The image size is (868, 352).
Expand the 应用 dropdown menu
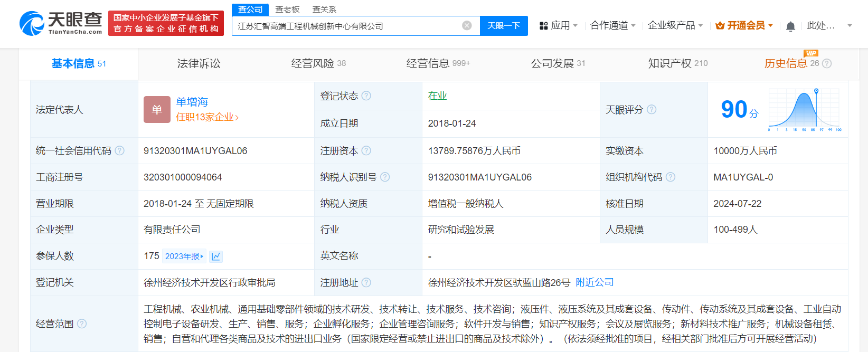[559, 25]
